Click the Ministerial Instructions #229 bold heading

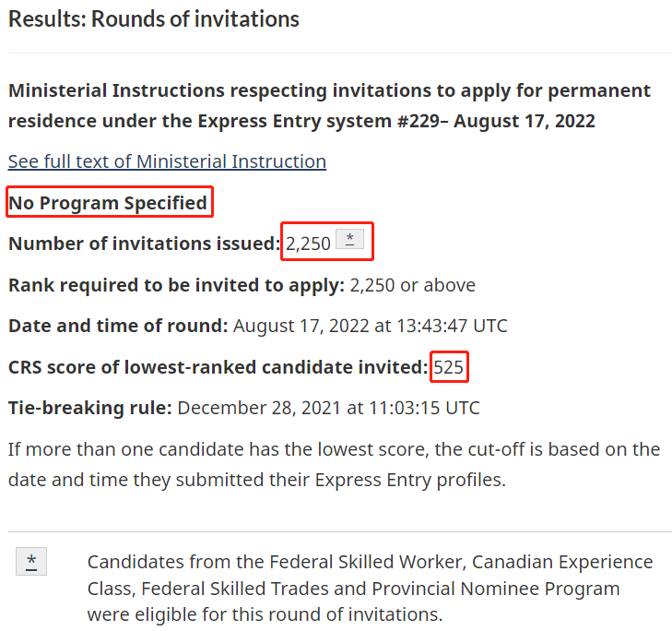click(x=329, y=105)
